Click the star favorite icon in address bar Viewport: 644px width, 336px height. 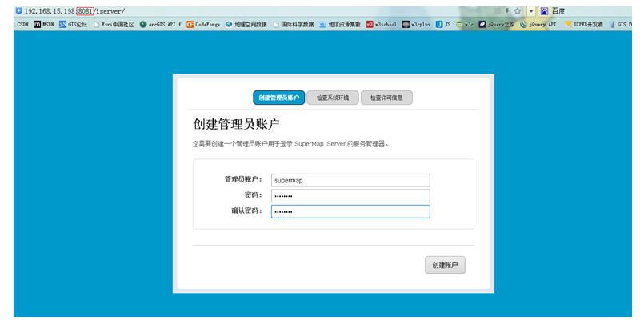click(518, 11)
